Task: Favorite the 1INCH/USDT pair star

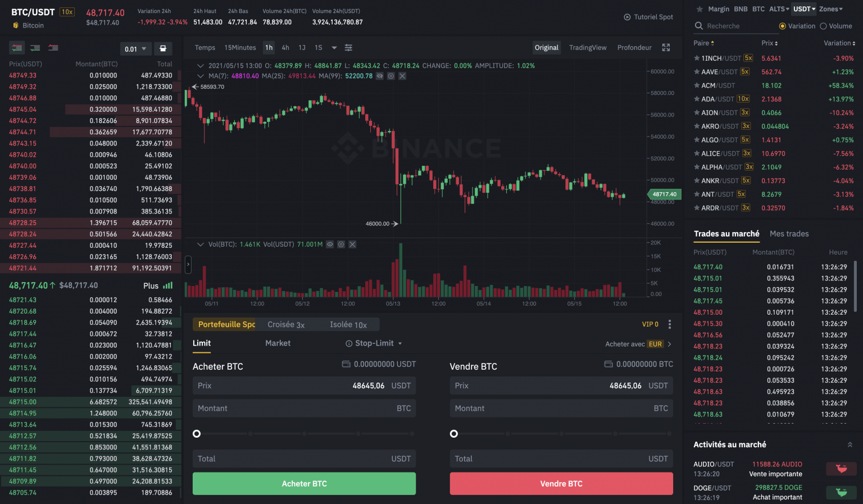Action: (697, 58)
